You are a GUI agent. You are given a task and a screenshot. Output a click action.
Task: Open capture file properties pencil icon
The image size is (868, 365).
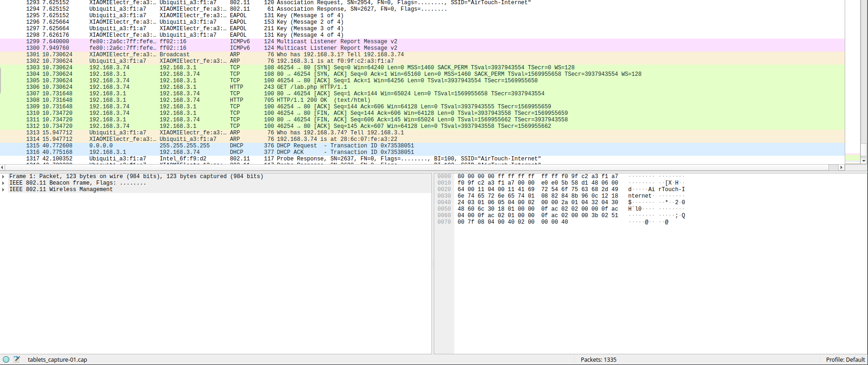17,359
